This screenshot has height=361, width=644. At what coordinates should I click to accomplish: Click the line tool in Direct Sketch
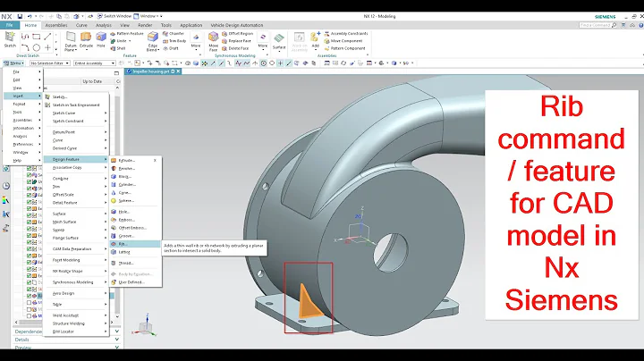tap(47, 37)
